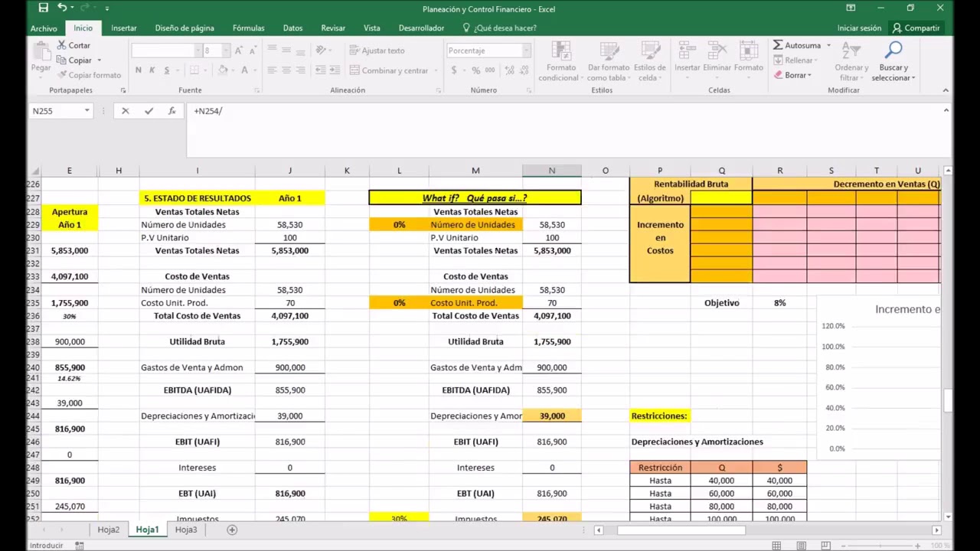
Task: Toggle underline S formatting
Action: pyautogui.click(x=167, y=70)
